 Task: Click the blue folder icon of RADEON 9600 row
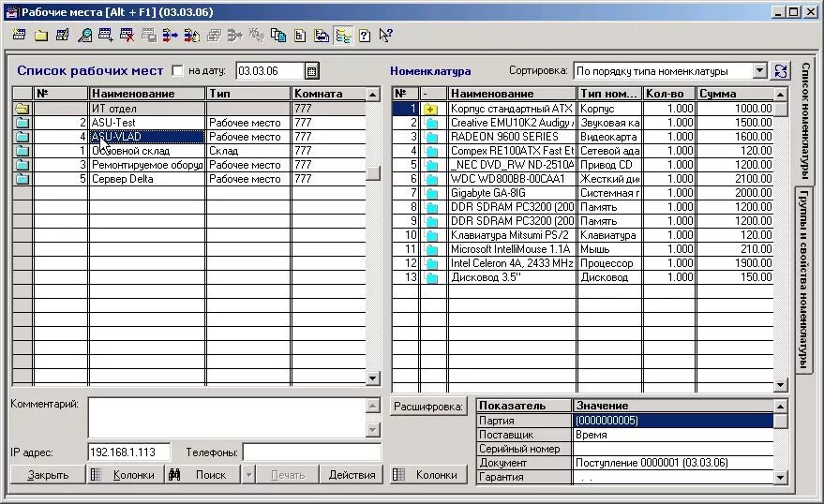point(431,137)
